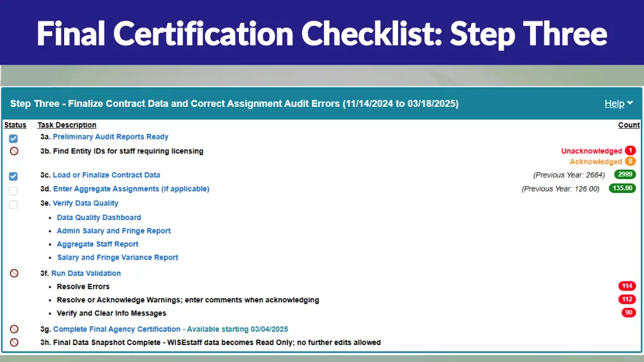
Task: Click the Status column header
Action: point(15,125)
